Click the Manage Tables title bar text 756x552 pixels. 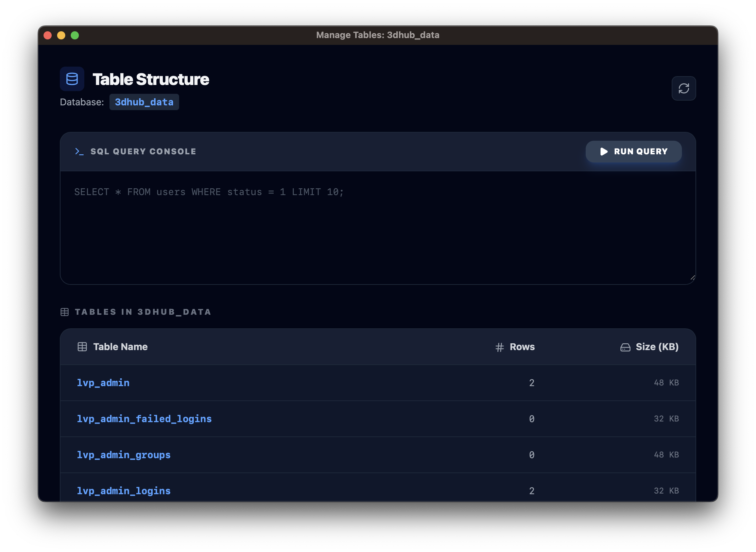(x=378, y=35)
